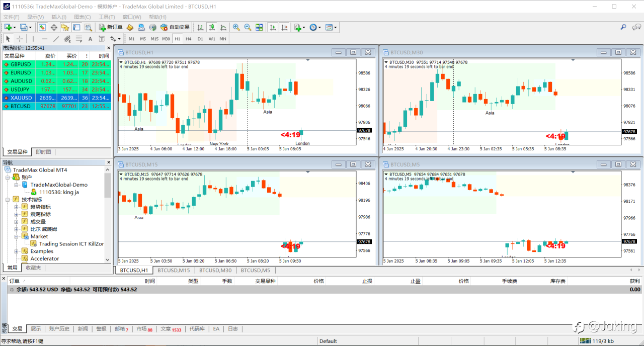Switch timeframe to MN
Viewport: 644px width, 346px height.
click(223, 39)
